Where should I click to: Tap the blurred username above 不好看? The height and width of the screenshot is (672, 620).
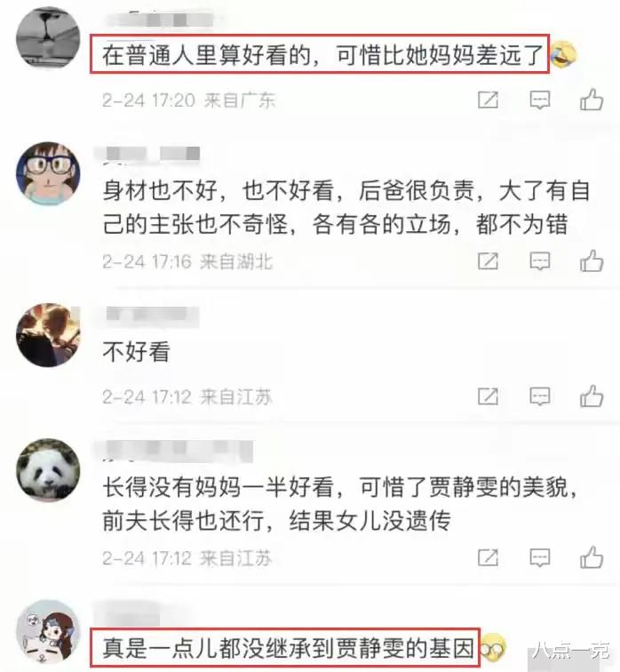click(x=152, y=315)
